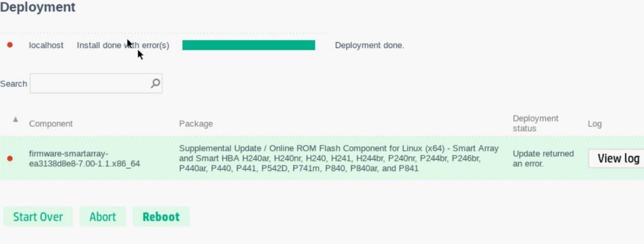Click 'Install done with error(s)' text

tap(123, 45)
